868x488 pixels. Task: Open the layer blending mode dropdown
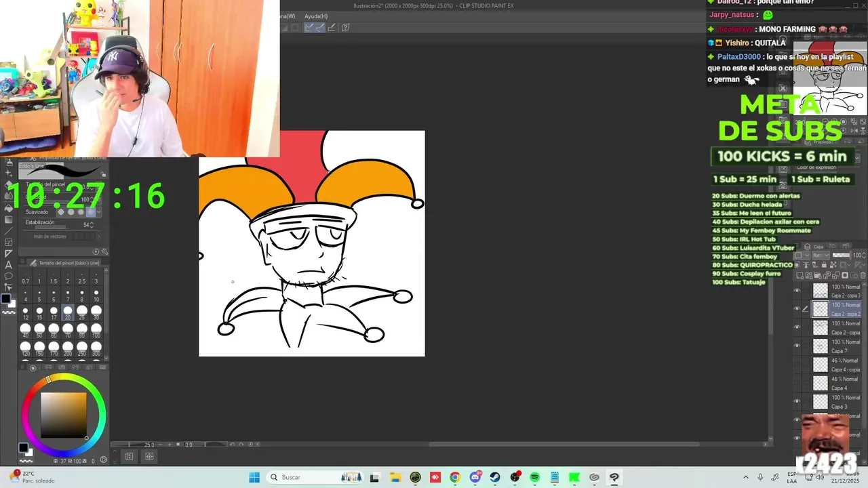(821, 255)
